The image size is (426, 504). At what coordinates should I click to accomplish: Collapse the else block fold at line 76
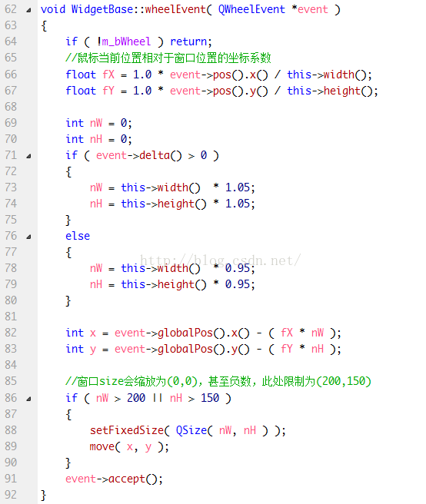tap(28, 237)
